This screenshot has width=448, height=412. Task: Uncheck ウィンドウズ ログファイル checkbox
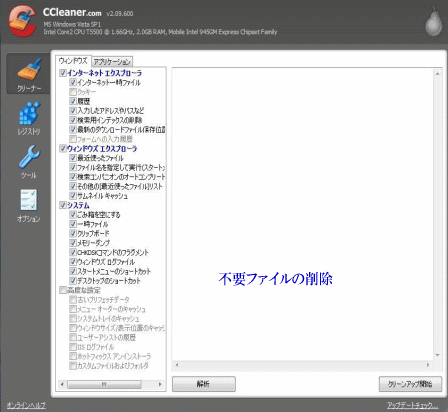coord(73,261)
